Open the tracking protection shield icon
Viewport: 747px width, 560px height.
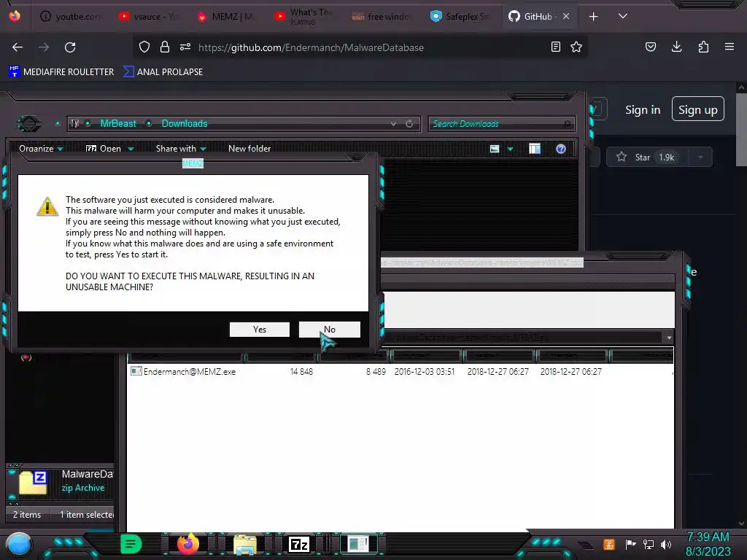pos(144,47)
